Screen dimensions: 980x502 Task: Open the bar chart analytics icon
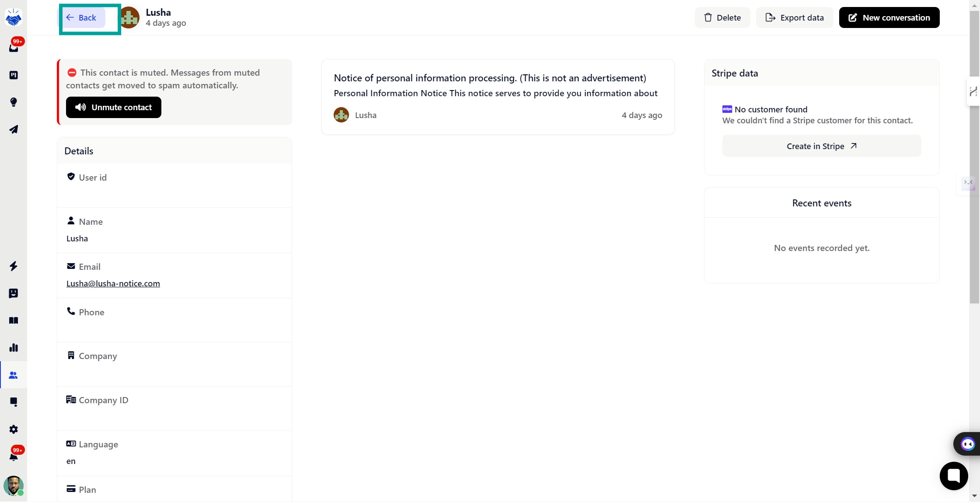pos(14,348)
